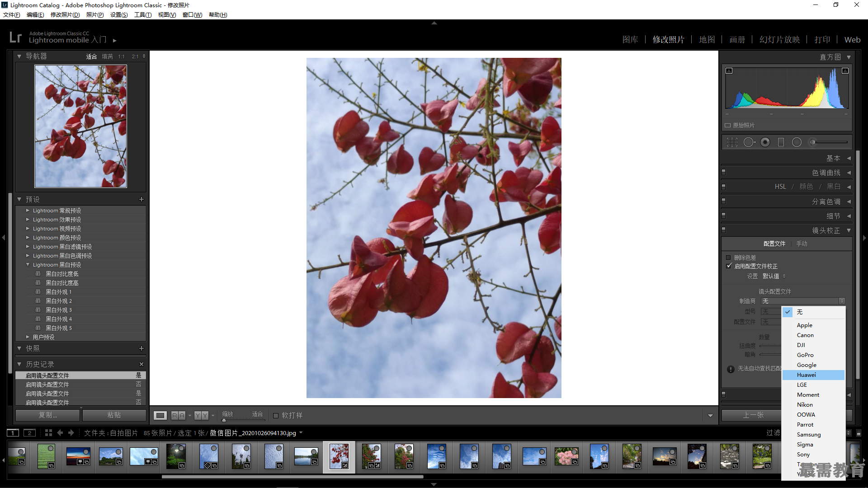The image size is (868, 488).
Task: Click the Loupe view icon in toolbar
Action: click(160, 415)
